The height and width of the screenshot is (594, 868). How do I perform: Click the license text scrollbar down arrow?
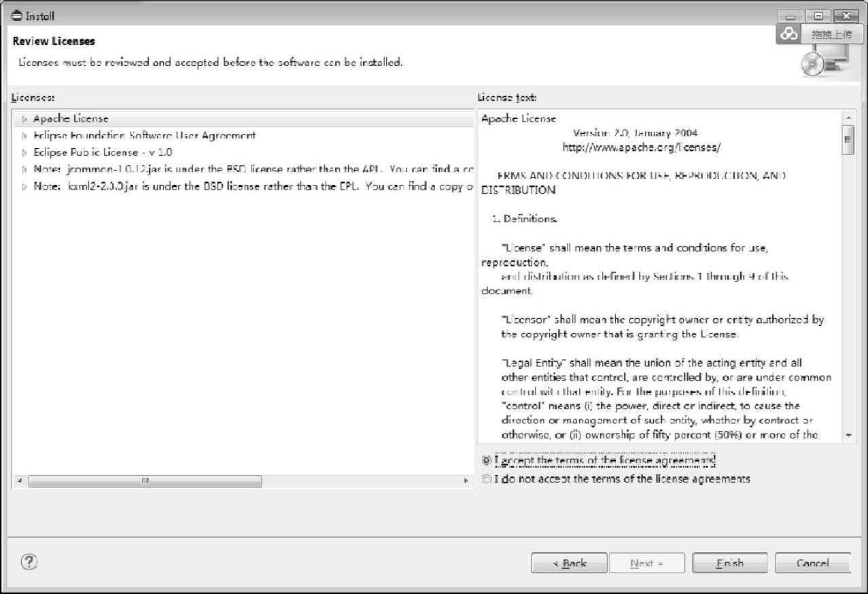[848, 435]
